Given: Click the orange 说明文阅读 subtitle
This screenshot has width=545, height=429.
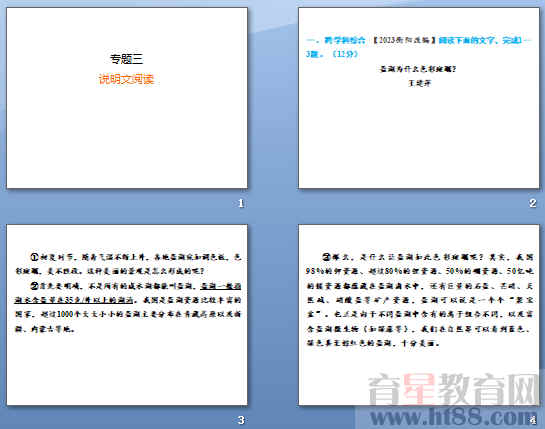Looking at the screenshot, I should click(127, 79).
